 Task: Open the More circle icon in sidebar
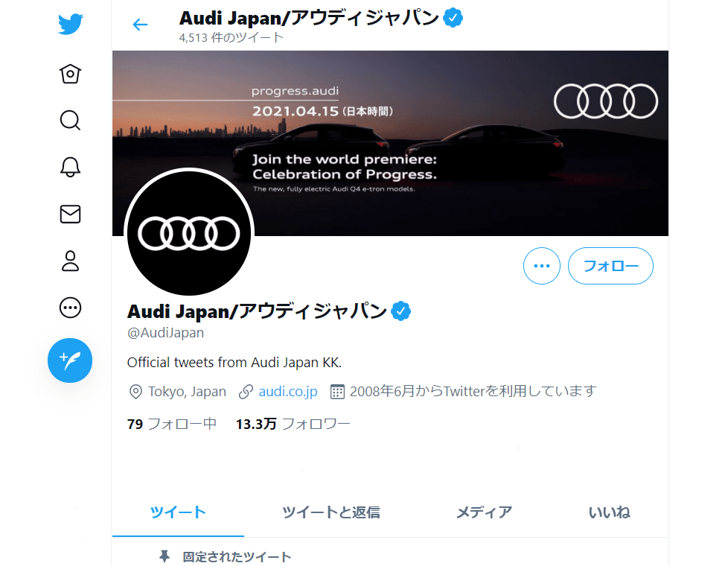coord(70,308)
